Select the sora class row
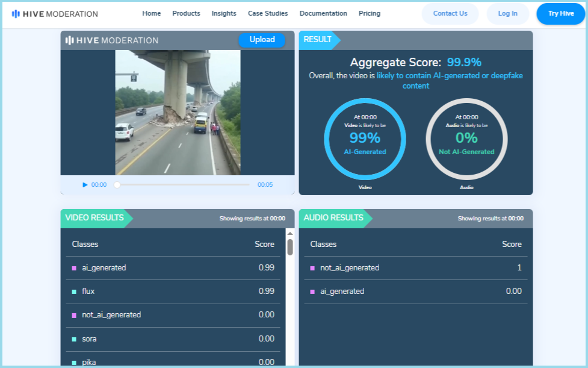The height and width of the screenshot is (368, 588). click(x=173, y=339)
